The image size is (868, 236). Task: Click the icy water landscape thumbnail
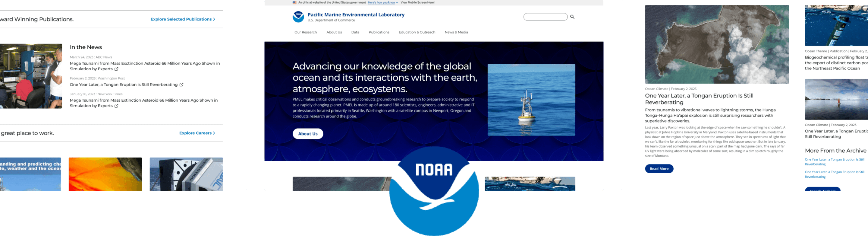coord(836,99)
